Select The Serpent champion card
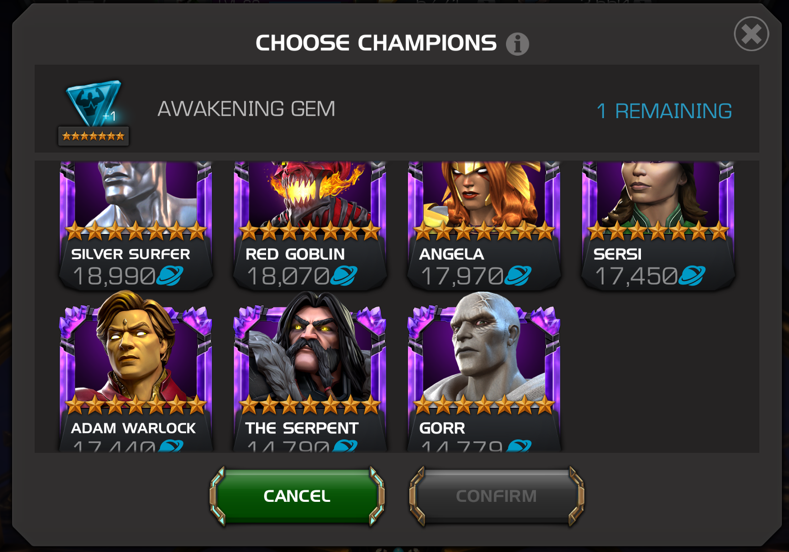This screenshot has height=552, width=789. click(x=309, y=371)
